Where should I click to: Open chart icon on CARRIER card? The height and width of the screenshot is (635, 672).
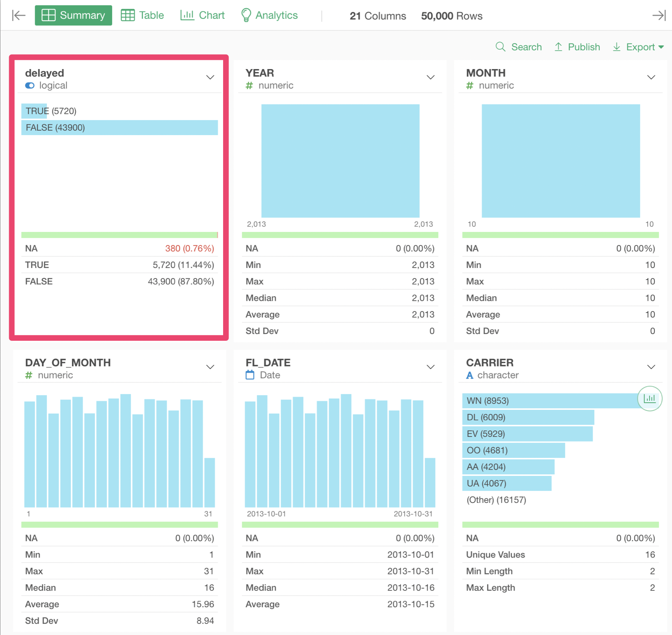pyautogui.click(x=649, y=399)
